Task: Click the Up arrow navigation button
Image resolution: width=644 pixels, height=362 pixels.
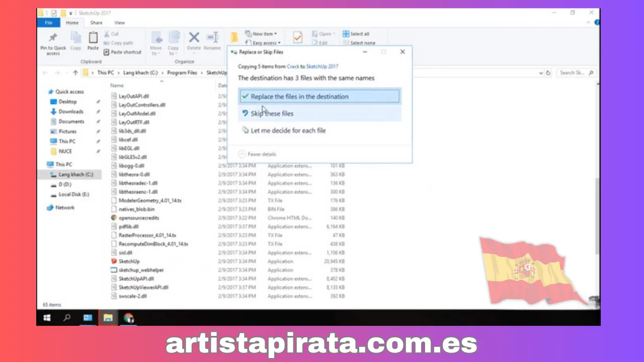Action: coord(75,73)
